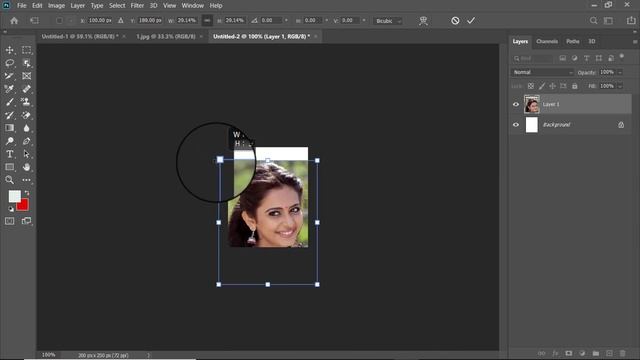Select the Rectangle shape tool
Image resolution: width=640 pixels, height=360 pixels.
[x=9, y=167]
